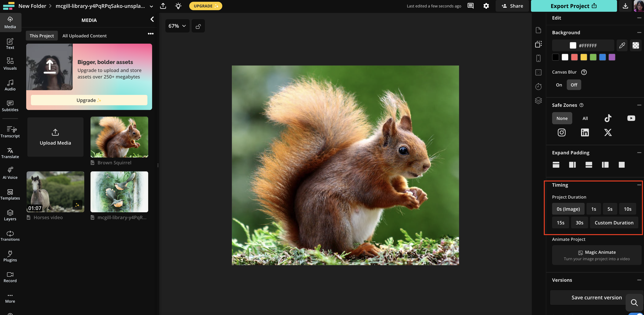The height and width of the screenshot is (315, 644).
Task: Click the eyedropper color picker icon
Action: [x=622, y=45]
